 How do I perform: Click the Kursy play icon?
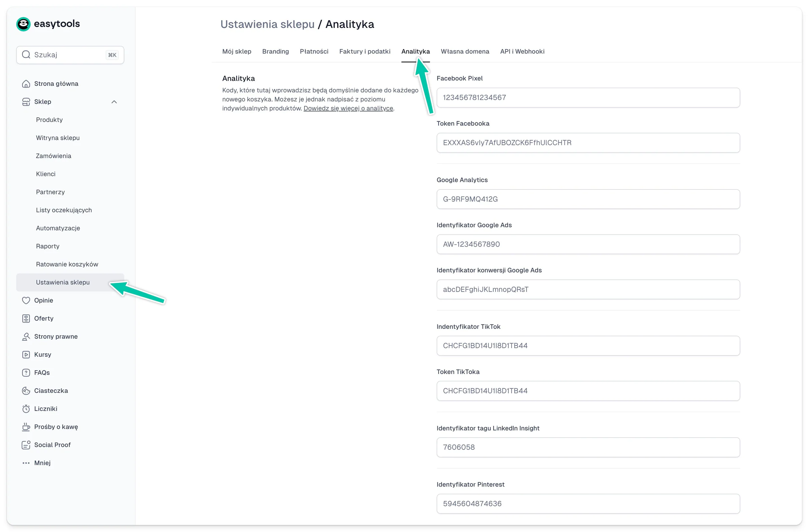point(26,354)
